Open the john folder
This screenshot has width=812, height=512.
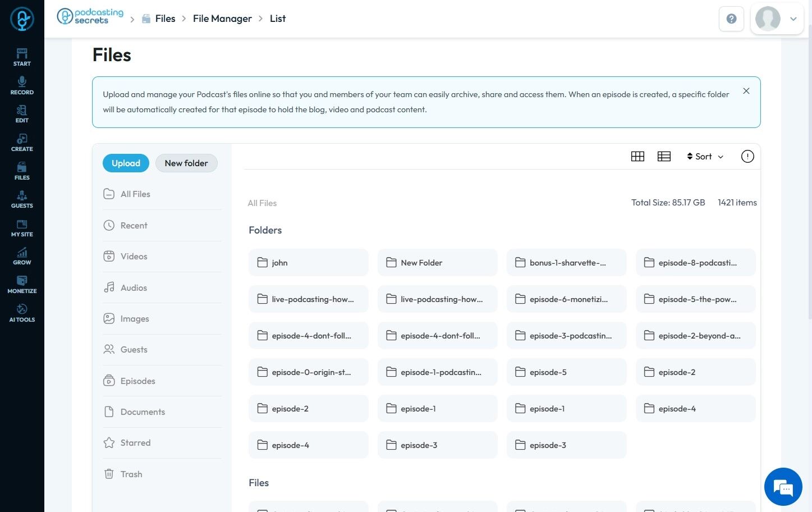click(x=309, y=263)
